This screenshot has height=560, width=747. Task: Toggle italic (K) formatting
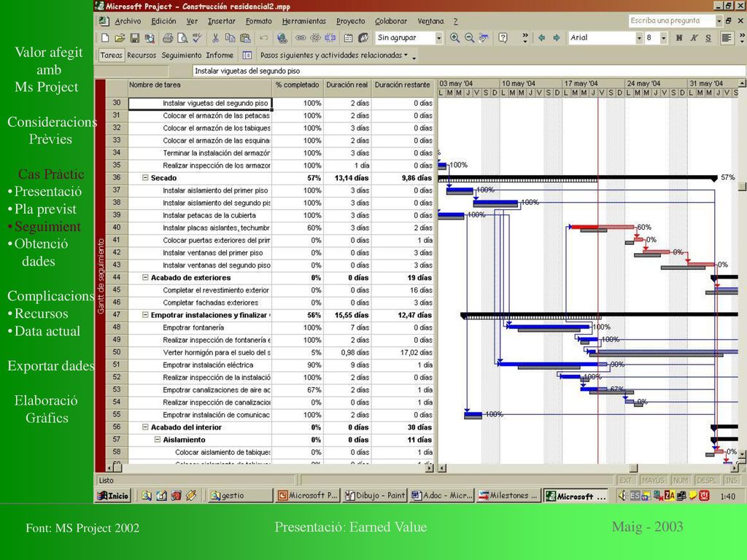pos(694,38)
